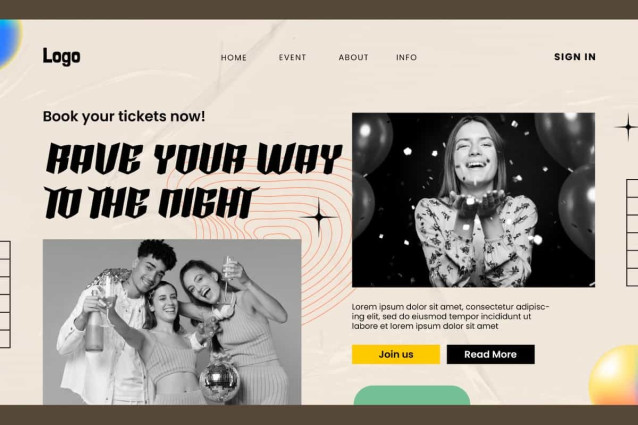Click the SIGN IN link
This screenshot has height=425, width=638.
[575, 57]
